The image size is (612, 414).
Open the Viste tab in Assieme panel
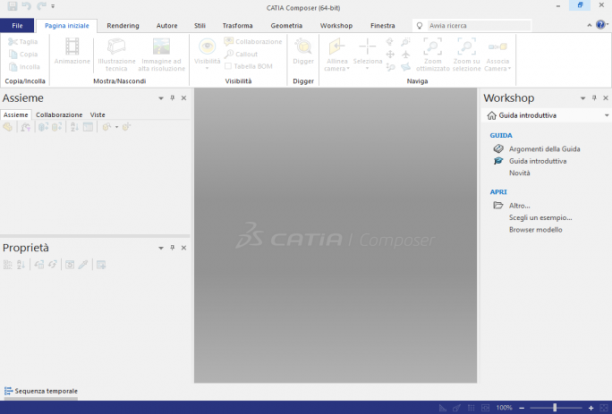98,115
